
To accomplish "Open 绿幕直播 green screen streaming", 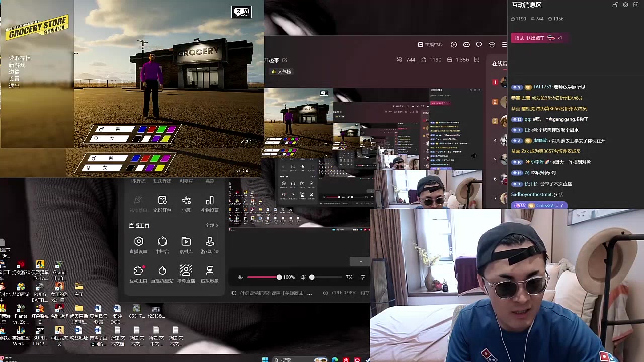I will (186, 274).
